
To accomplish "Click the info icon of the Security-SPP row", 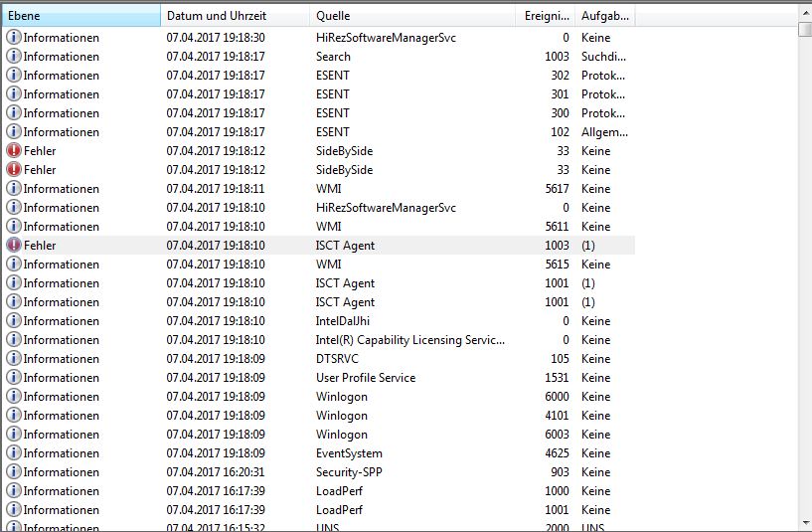I will [14, 472].
